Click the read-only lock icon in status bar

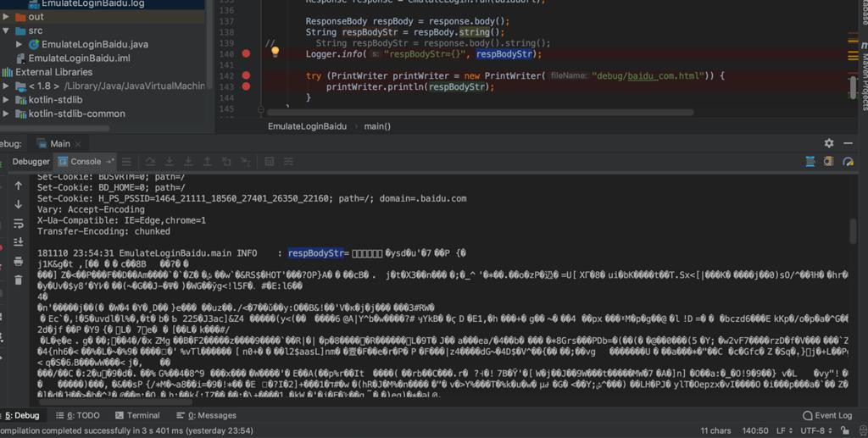coord(844,430)
